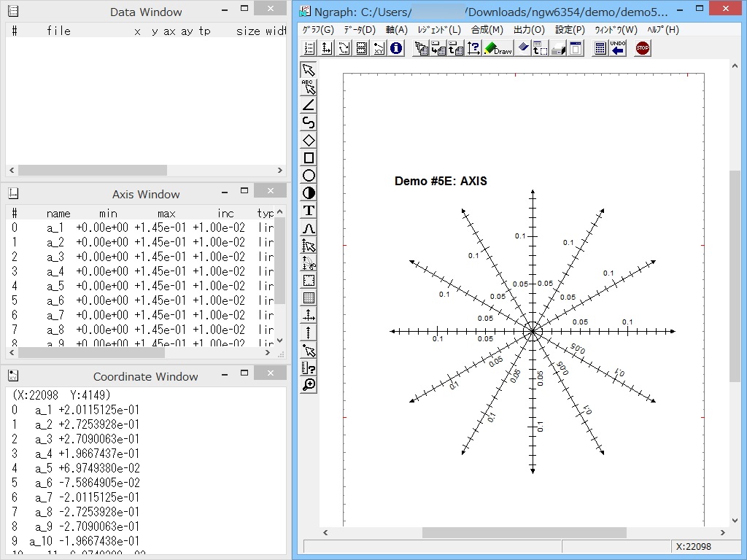This screenshot has height=560, width=747.
Task: Open the information (i) toolbar icon
Action: pyautogui.click(x=395, y=47)
